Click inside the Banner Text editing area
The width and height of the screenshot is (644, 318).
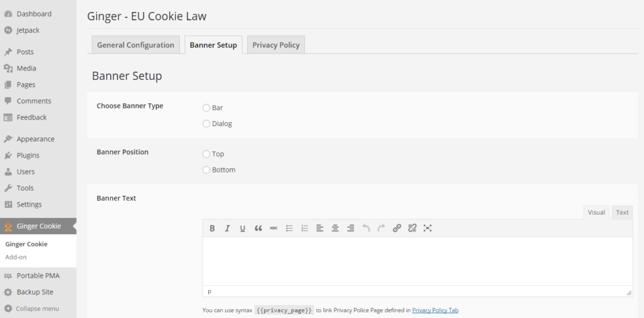point(418,261)
